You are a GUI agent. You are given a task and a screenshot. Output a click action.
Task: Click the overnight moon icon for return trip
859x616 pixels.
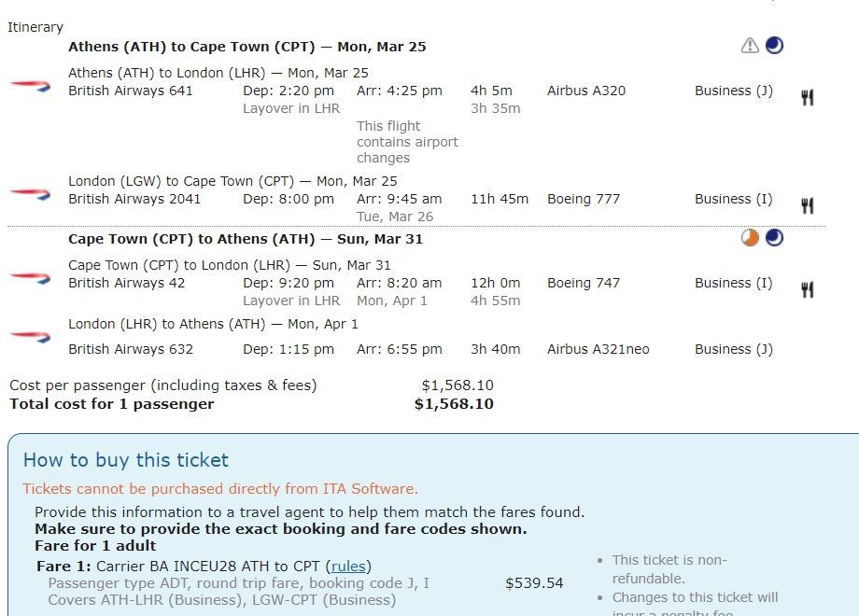tap(774, 238)
